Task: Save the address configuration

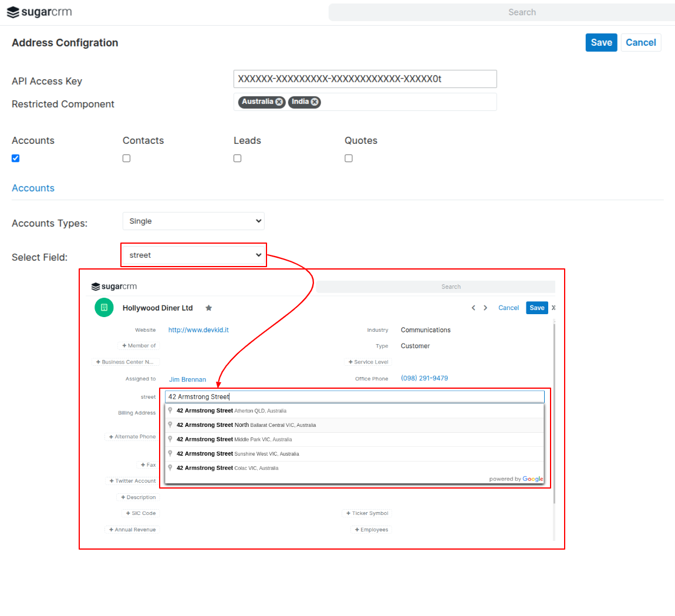Action: 601,42
